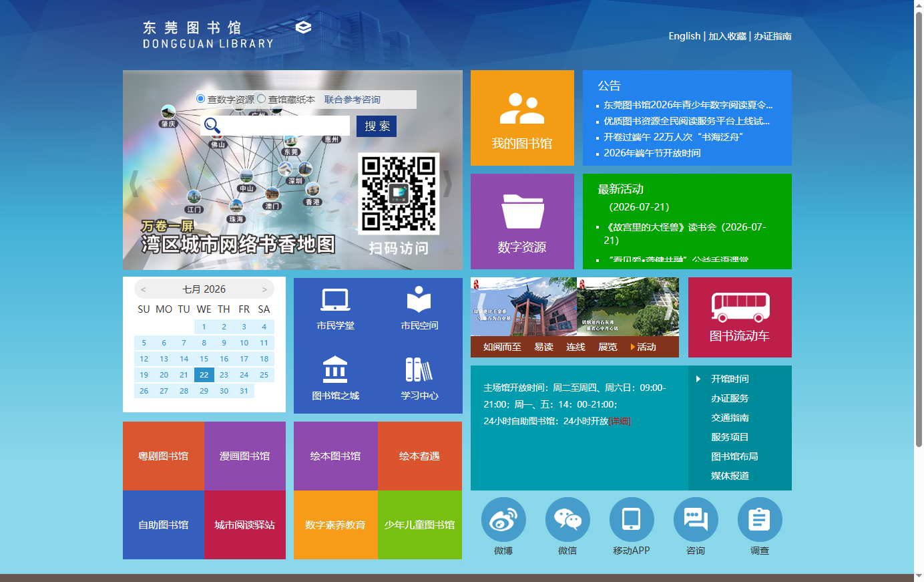Open the 我的图书馆 people icon tile
Screen dimensions: 924x582
pos(522,118)
